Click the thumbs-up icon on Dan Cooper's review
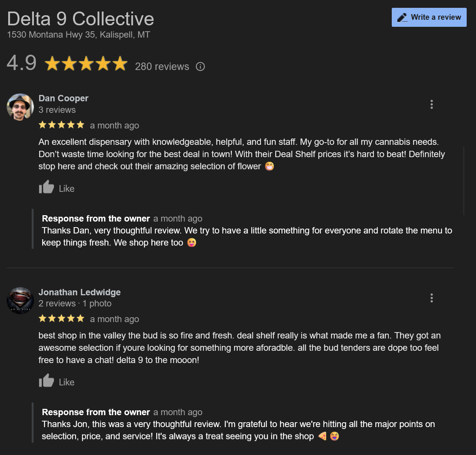The image size is (476, 455). [x=46, y=187]
